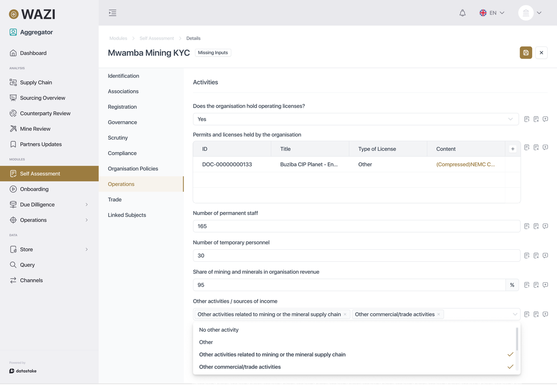Clear the operating licenses answer with the x-document icon

tap(536, 119)
